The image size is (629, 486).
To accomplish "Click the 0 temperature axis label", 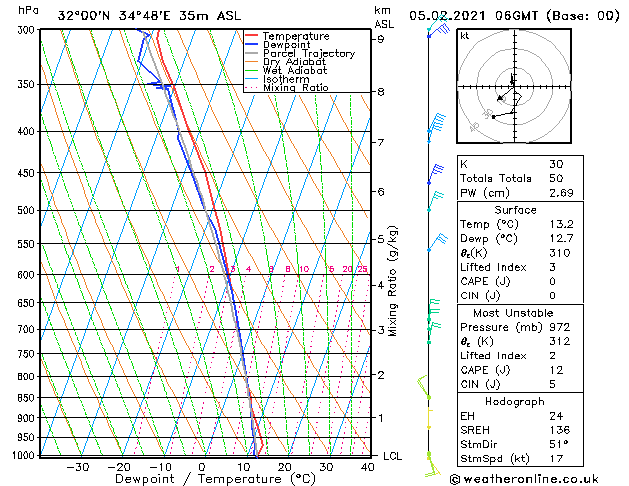I will pos(202,467).
